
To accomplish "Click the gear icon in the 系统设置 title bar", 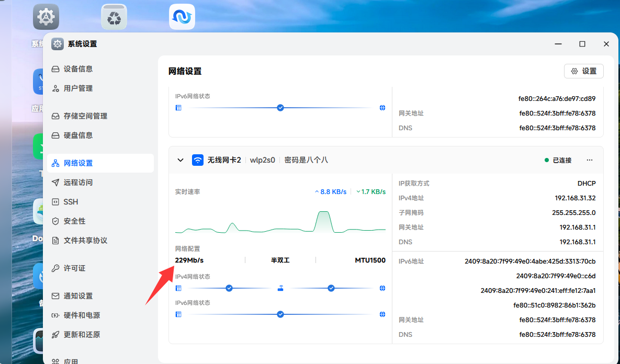I will (x=57, y=44).
